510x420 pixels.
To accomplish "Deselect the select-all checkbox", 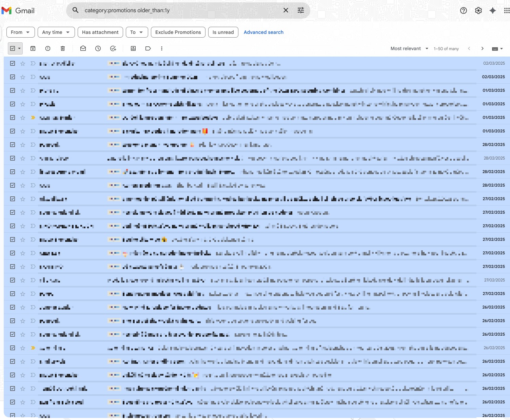I will point(12,48).
